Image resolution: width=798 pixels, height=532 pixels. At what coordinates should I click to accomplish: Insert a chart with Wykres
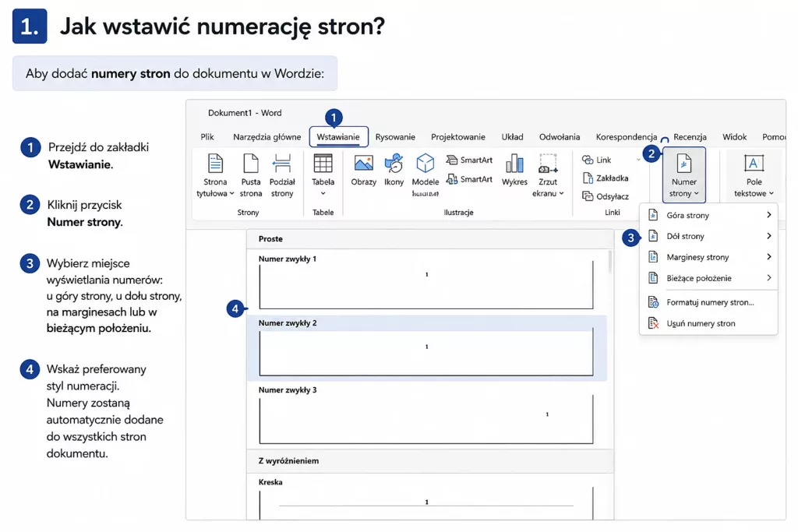pyautogui.click(x=514, y=171)
